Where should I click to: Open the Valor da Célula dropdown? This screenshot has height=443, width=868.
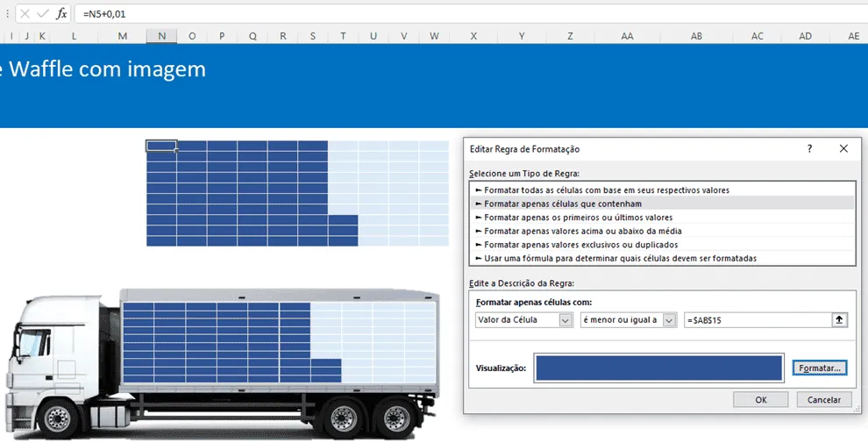[x=523, y=319]
